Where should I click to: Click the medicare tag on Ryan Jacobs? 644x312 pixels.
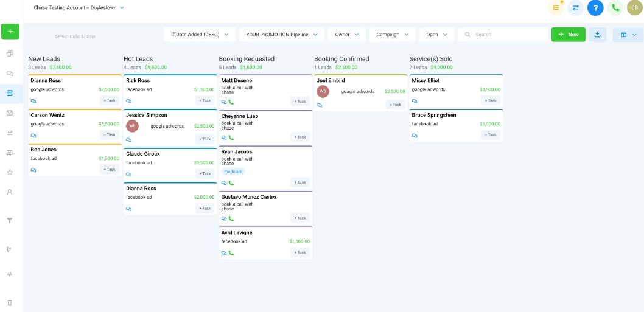pos(233,172)
